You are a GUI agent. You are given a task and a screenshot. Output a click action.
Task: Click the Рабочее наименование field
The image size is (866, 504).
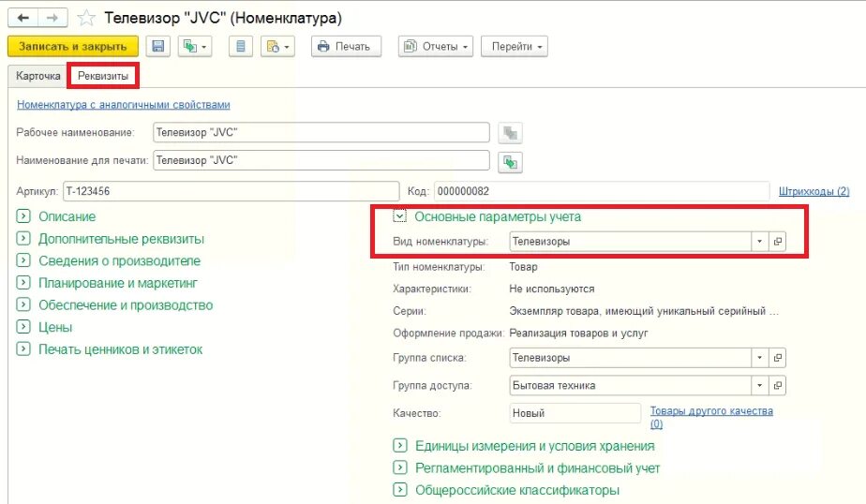pyautogui.click(x=321, y=132)
